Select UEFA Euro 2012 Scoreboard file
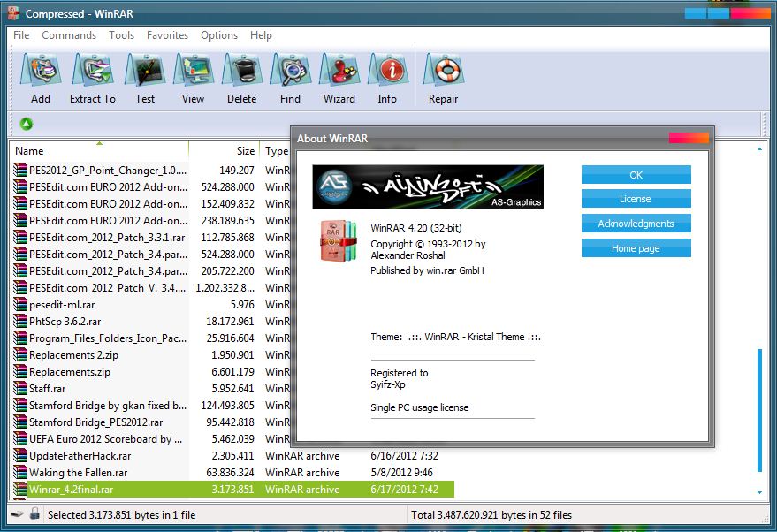 coord(105,439)
